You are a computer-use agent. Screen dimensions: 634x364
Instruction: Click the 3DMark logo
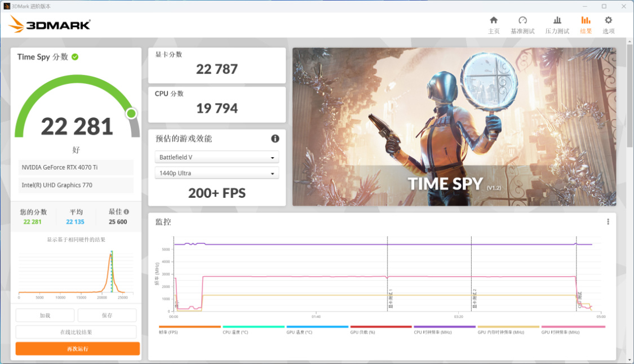(50, 25)
